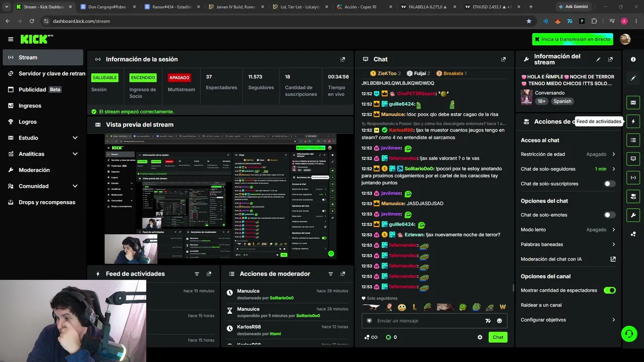644x362 pixels.
Task: Open Chat de solo-seguidores duration options
Action: 568,169
